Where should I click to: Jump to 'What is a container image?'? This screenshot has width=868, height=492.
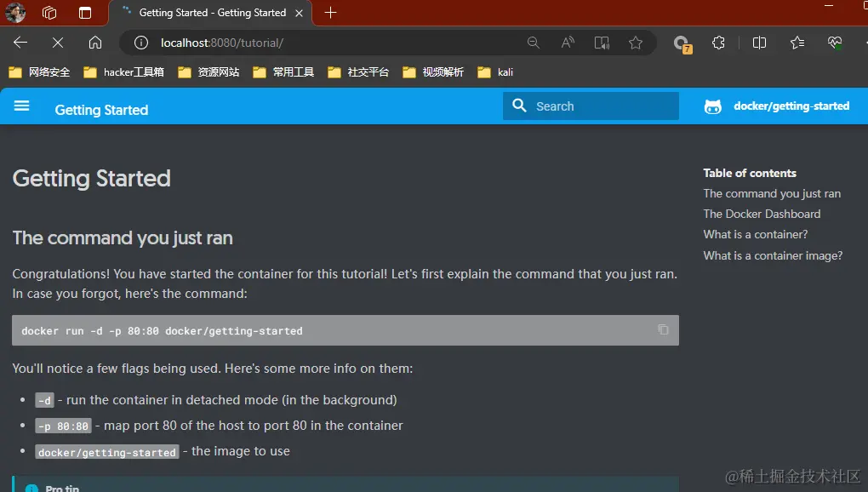[773, 255]
